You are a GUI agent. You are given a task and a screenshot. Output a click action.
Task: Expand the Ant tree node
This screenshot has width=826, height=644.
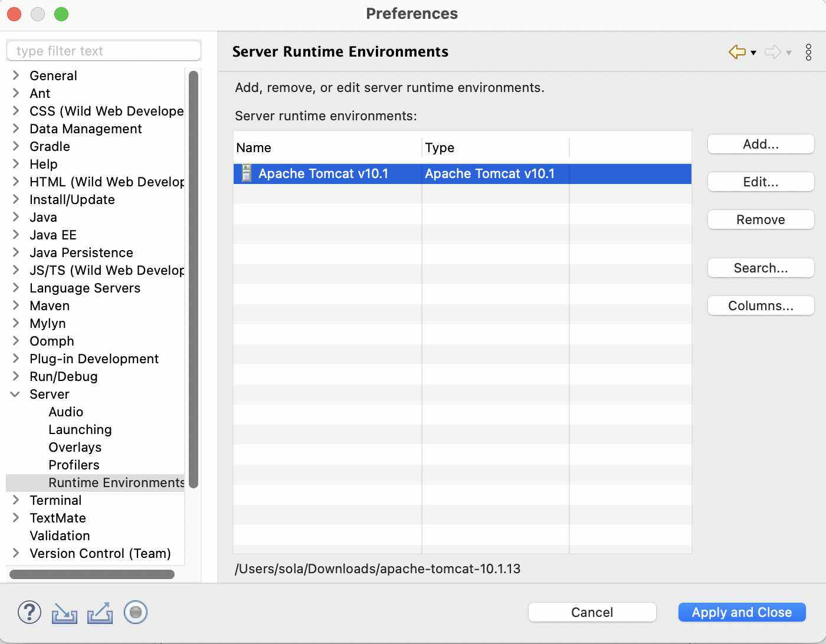16,93
